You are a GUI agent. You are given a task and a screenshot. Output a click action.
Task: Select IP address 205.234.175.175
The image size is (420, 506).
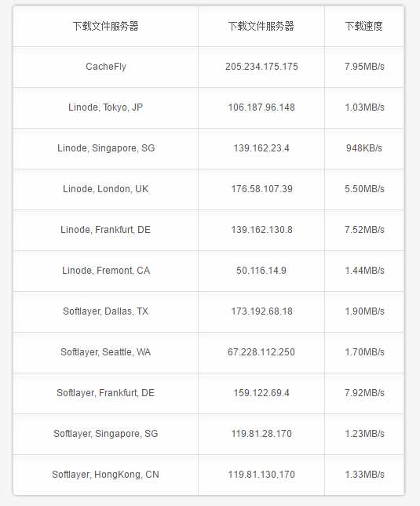tap(261, 67)
